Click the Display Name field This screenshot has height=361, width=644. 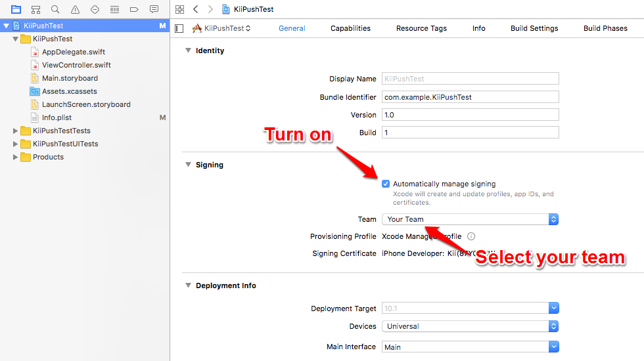[x=471, y=79]
